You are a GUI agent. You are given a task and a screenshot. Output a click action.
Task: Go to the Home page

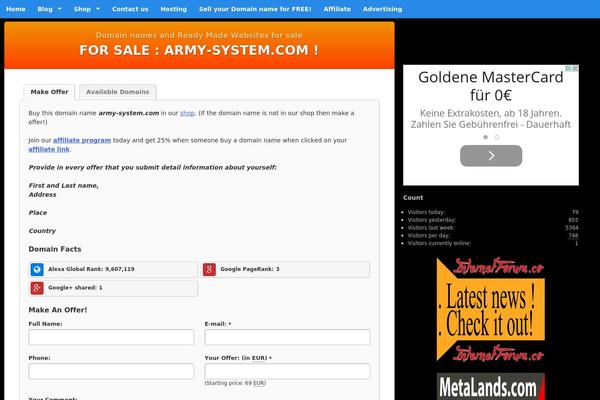(16, 9)
